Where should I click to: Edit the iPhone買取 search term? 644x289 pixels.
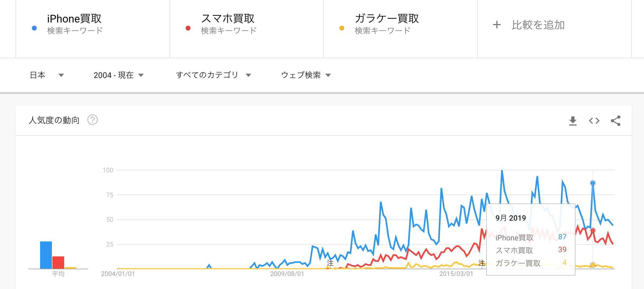(74, 19)
